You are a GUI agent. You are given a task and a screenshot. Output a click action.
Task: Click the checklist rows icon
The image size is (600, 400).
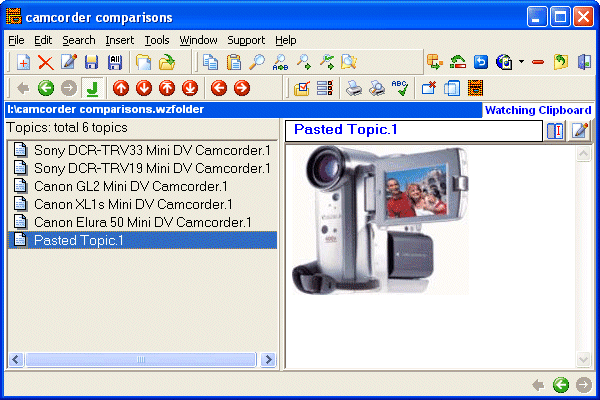(x=325, y=88)
